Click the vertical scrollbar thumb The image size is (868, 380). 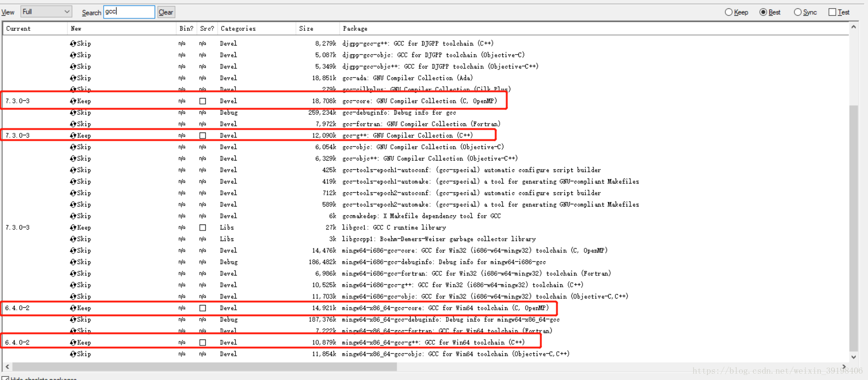point(854,228)
